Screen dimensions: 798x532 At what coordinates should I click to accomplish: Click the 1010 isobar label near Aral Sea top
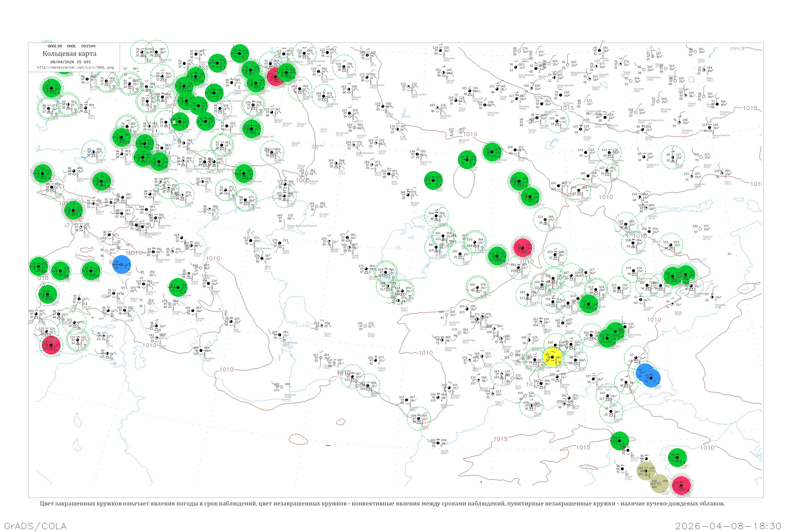(x=470, y=134)
